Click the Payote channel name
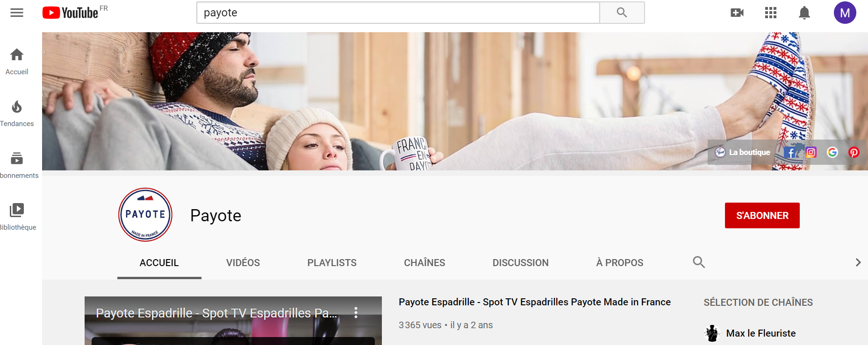The width and height of the screenshot is (868, 345). coord(216,216)
